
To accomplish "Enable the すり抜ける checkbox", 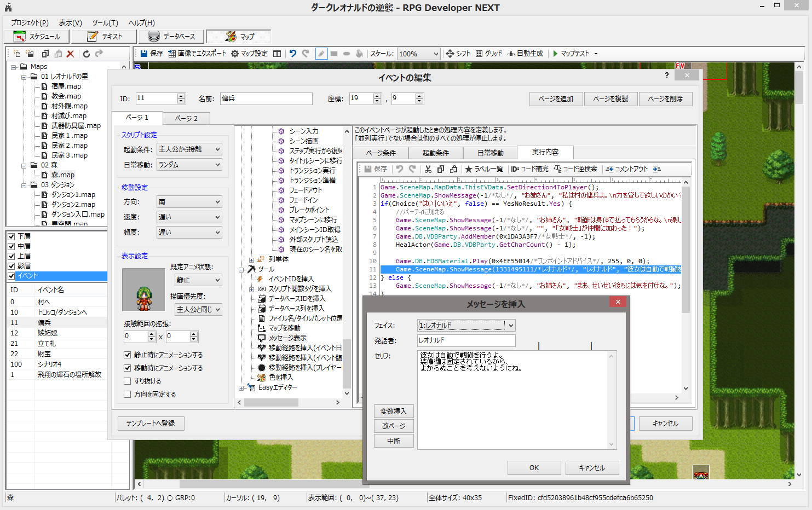I will tap(128, 381).
